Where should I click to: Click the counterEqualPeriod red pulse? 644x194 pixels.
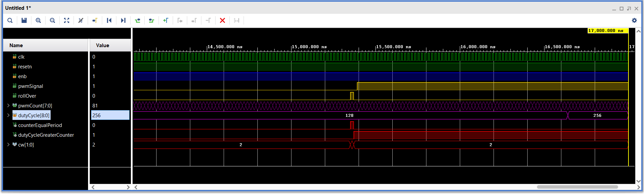point(352,125)
